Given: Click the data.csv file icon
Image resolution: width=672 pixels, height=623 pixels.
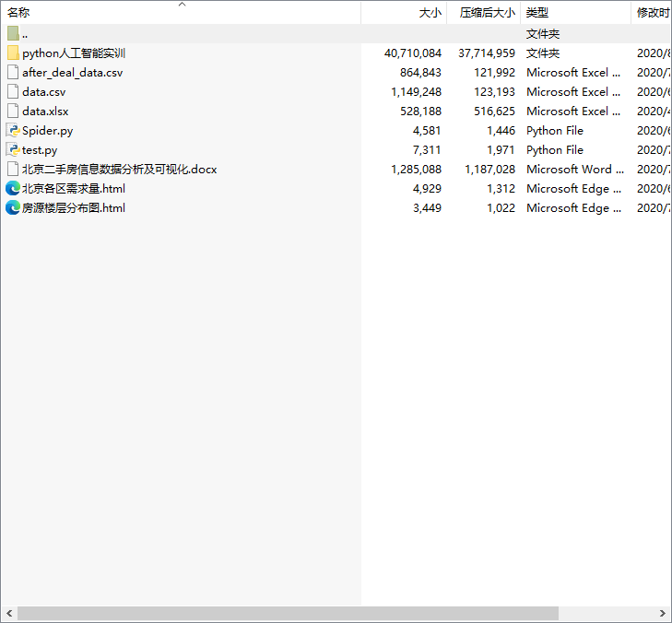Looking at the screenshot, I should pos(13,91).
